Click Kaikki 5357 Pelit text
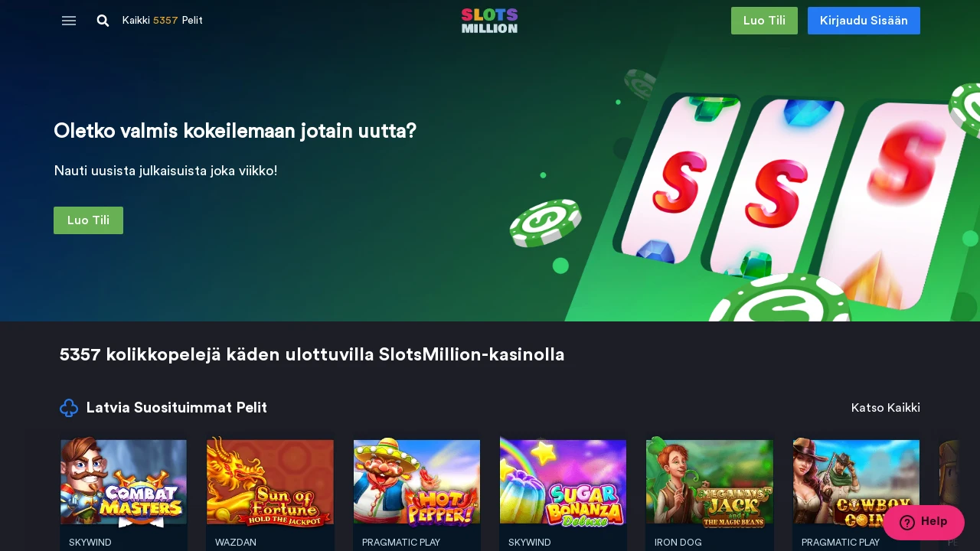 tap(162, 21)
